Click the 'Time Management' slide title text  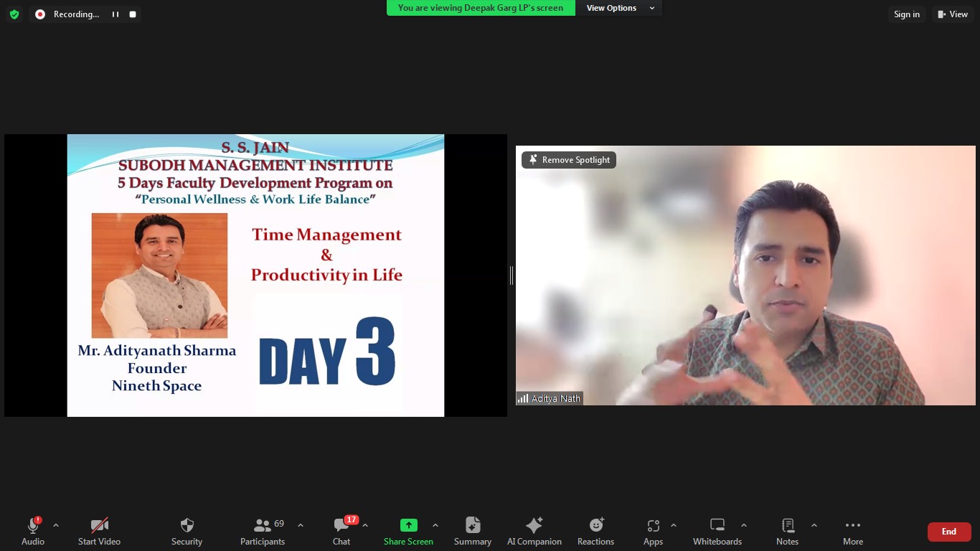[326, 235]
